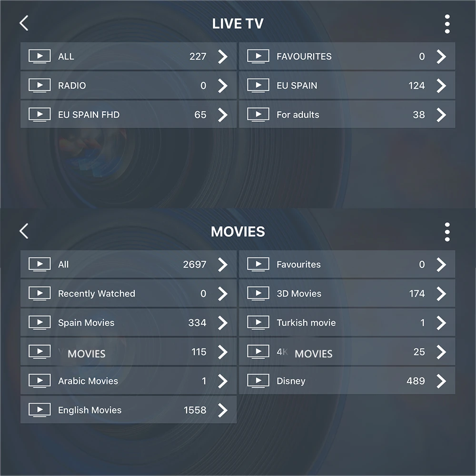Click the TV play icon for RADIO
Screen dimensions: 476x476
40,85
